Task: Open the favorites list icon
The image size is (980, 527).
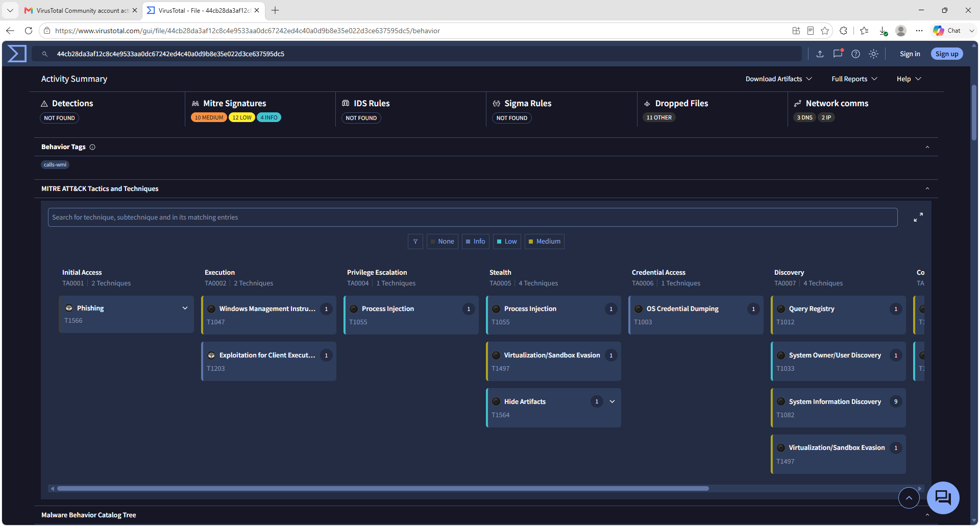Action: point(864,31)
